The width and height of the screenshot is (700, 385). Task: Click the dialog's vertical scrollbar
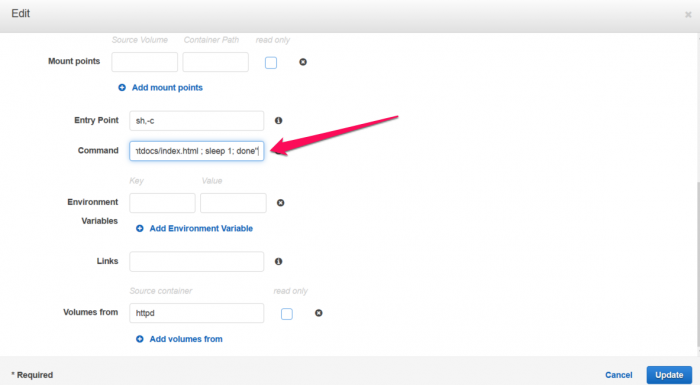tap(698, 264)
